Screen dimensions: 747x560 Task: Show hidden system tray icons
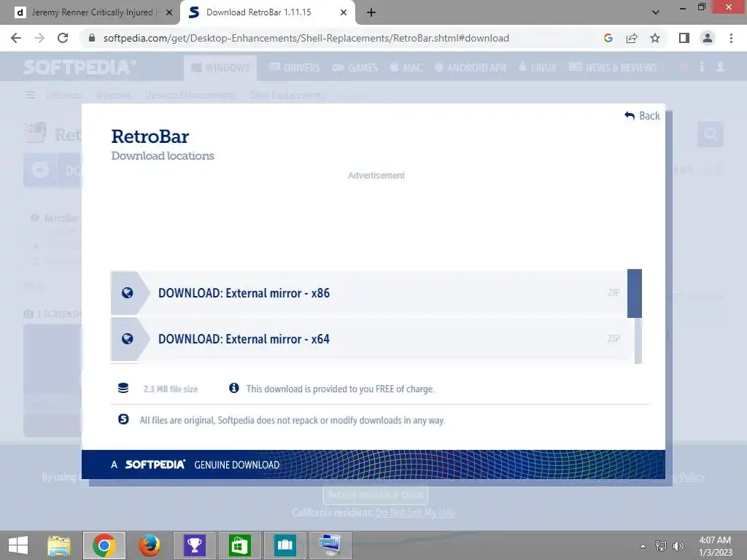[643, 546]
